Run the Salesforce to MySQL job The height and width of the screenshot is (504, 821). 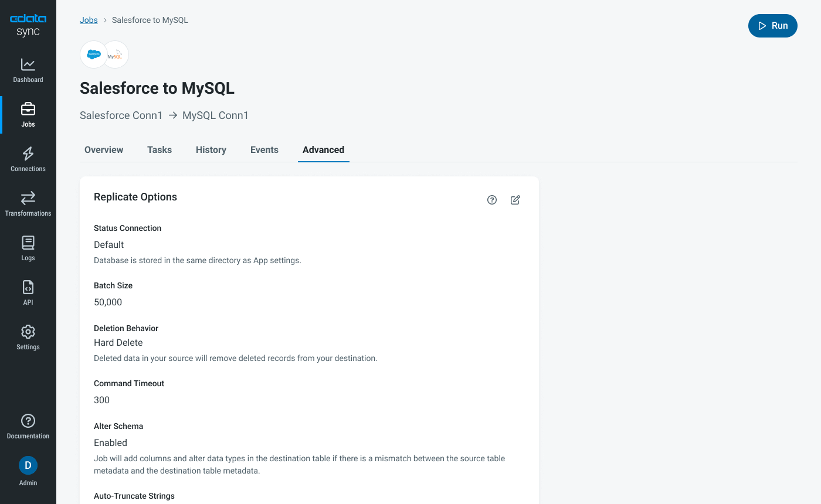click(x=772, y=26)
